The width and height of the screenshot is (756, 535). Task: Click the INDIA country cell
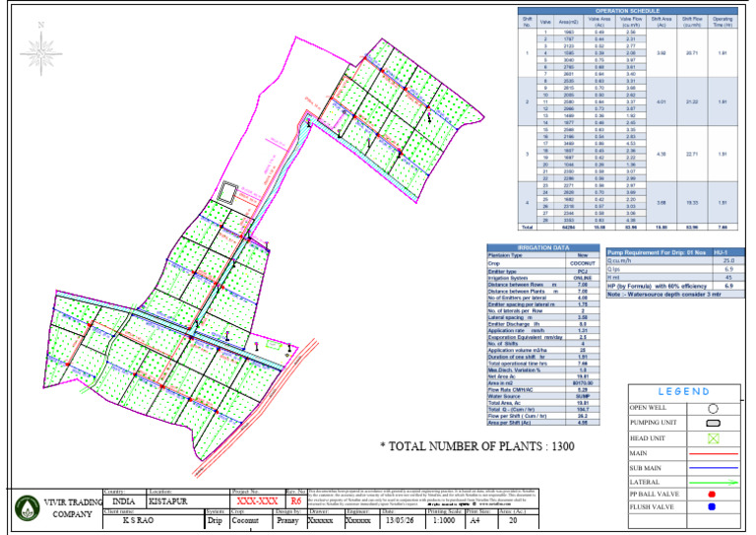click(123, 502)
